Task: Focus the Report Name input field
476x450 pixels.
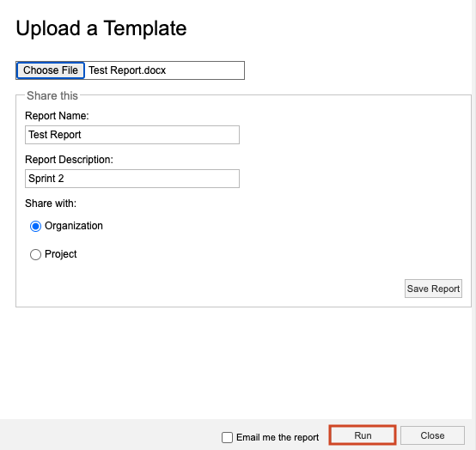Action: pos(132,135)
